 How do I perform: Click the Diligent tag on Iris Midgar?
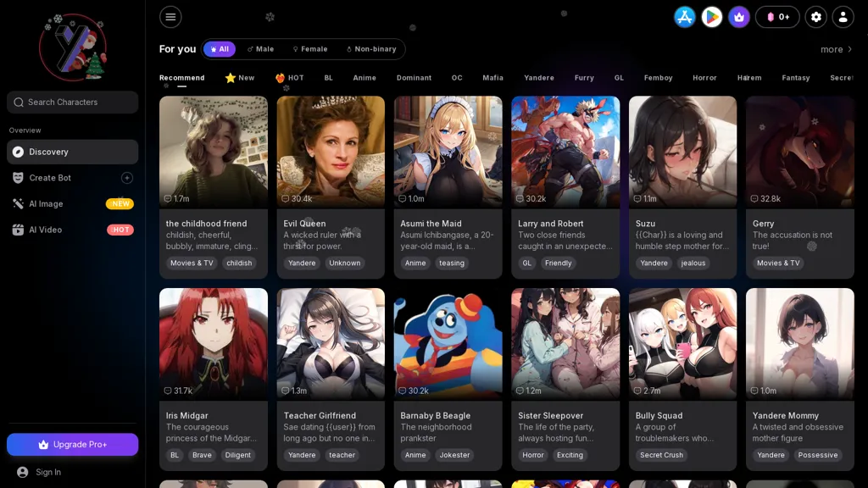tap(238, 455)
